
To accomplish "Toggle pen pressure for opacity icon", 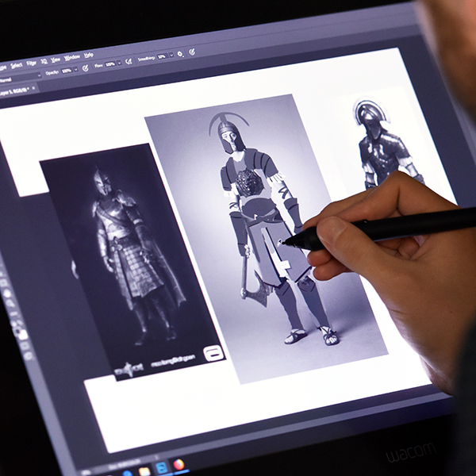I will click(x=86, y=68).
